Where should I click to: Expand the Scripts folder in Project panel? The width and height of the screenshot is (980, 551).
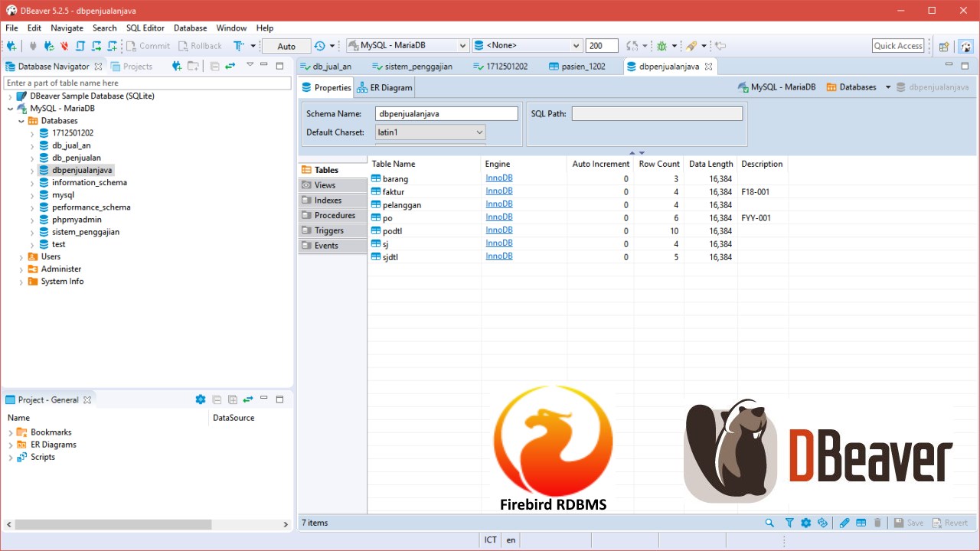(11, 458)
